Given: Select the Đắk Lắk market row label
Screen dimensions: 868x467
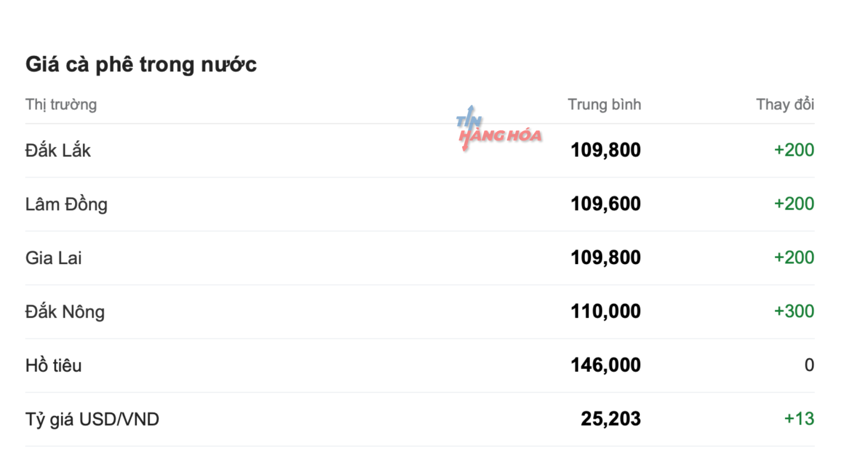Looking at the screenshot, I should (x=58, y=150).
